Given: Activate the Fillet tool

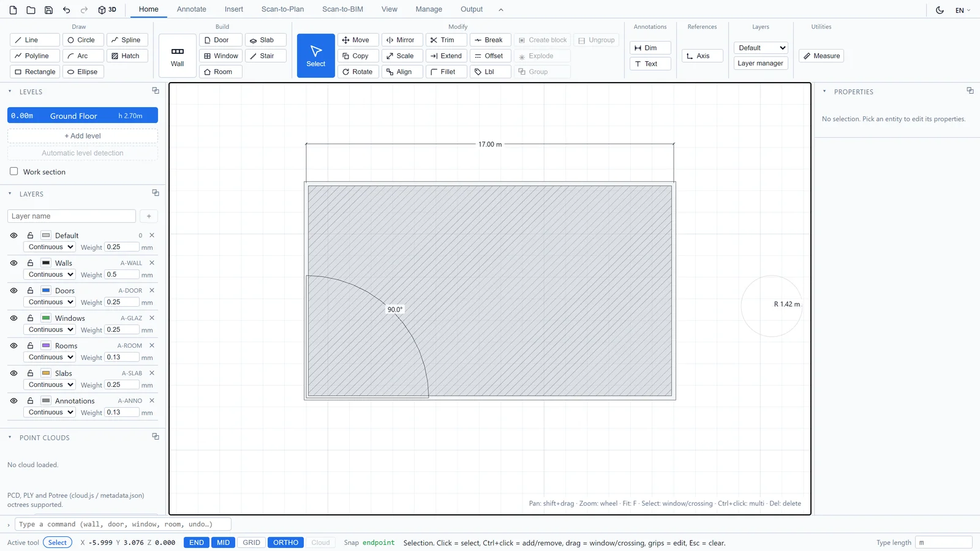Looking at the screenshot, I should tap(447, 72).
